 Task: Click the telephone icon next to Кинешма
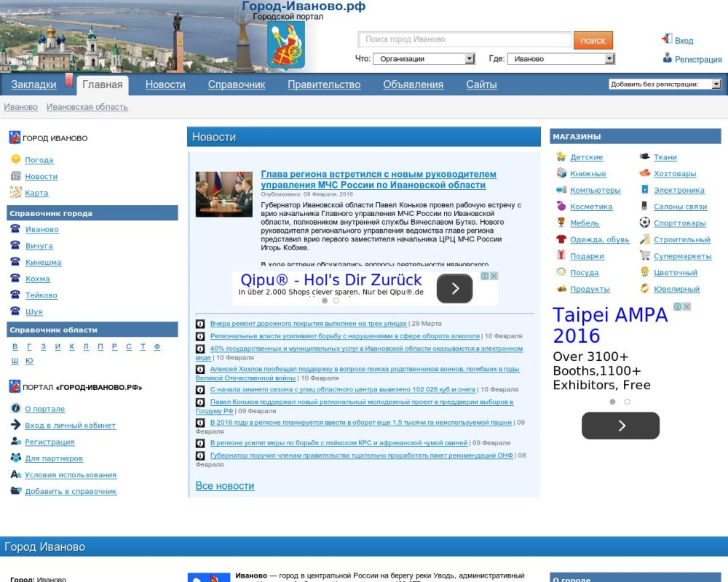pyautogui.click(x=15, y=262)
